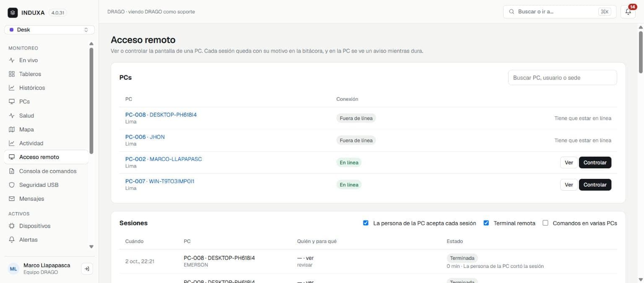Click Ver button for PC-007
The image size is (644, 283).
click(569, 185)
